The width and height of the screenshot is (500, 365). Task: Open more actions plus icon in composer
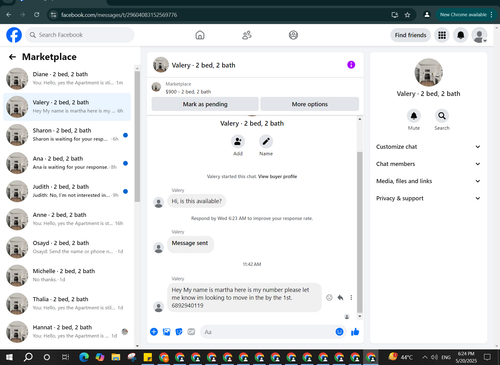(154, 332)
